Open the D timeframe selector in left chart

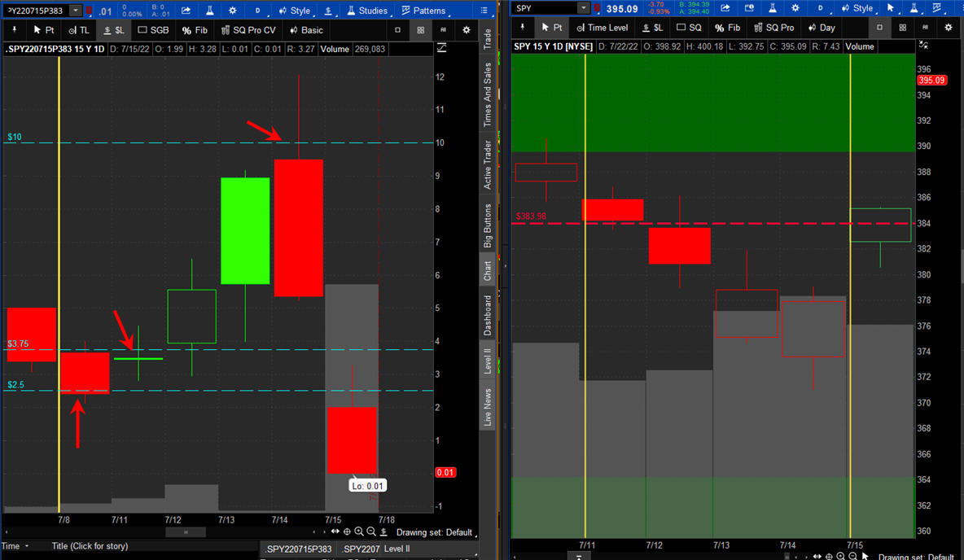(257, 11)
